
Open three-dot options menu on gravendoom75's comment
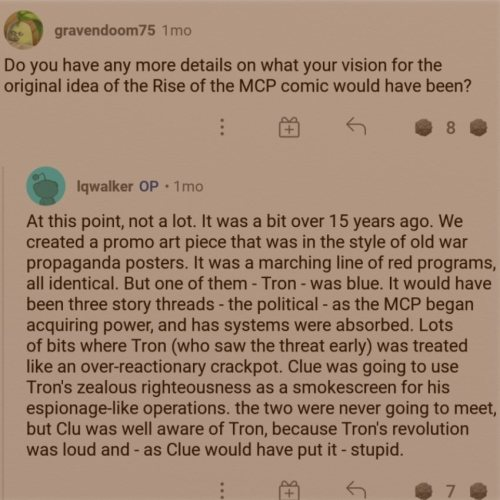[x=222, y=127]
